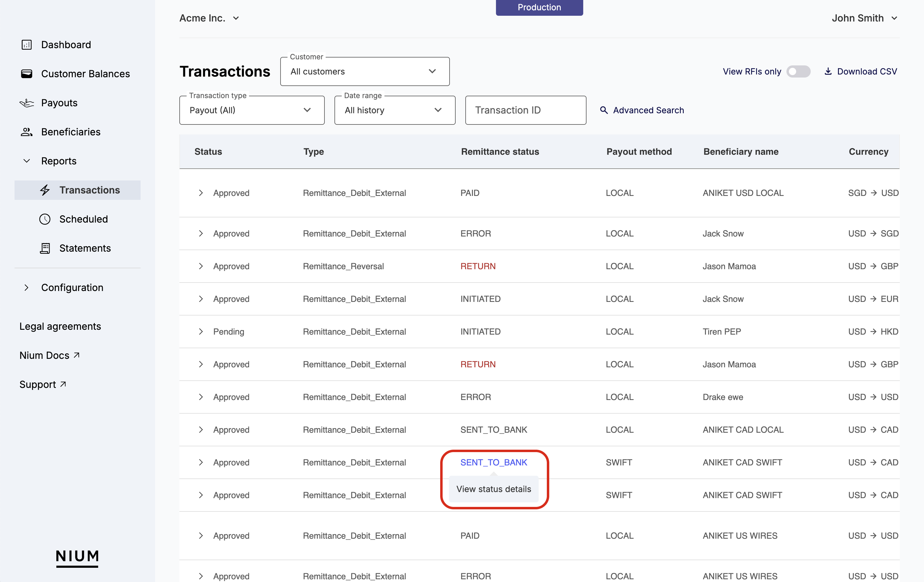This screenshot has width=924, height=582.
Task: Open the Date range dropdown
Action: pos(394,111)
